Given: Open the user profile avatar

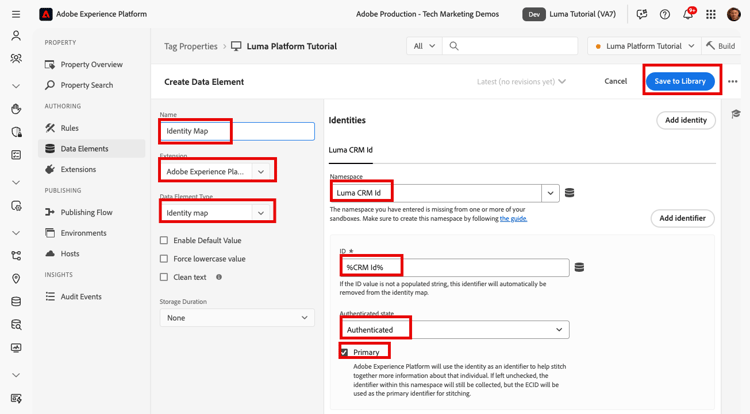Looking at the screenshot, I should (x=734, y=14).
